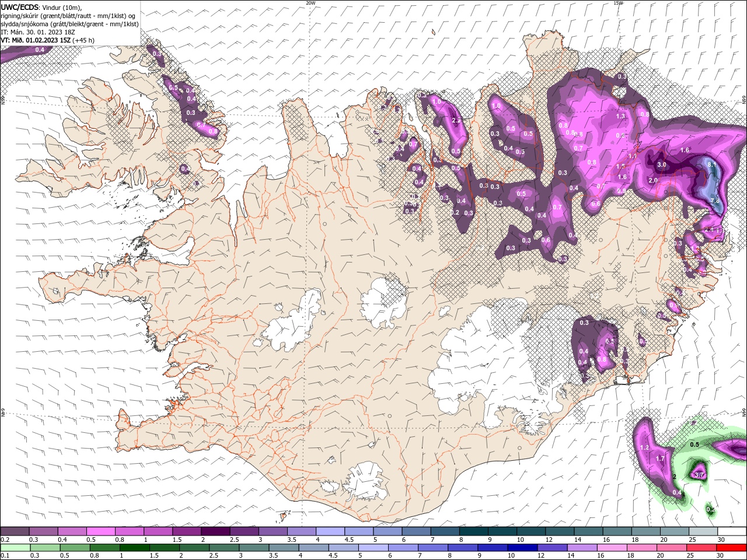Image resolution: width=747 pixels, height=560 pixels.
Task: Select the upper scale pink swatch starting at 0.5
Action: tap(100, 531)
